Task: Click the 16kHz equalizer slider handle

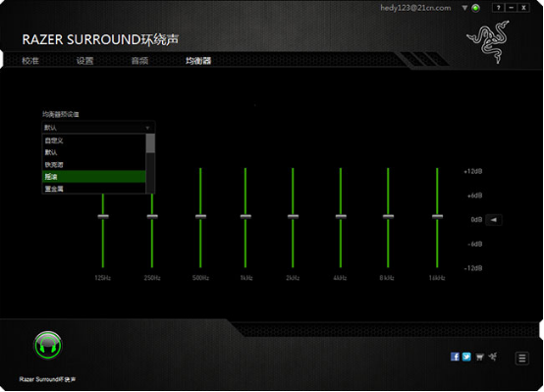Action: [x=438, y=216]
